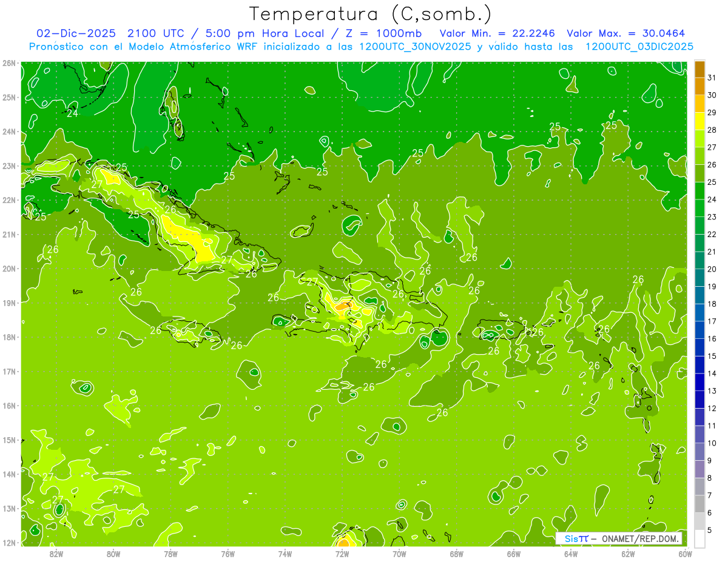Click the '26N' latitude axis label
Screen dimensions: 728x562
point(9,63)
